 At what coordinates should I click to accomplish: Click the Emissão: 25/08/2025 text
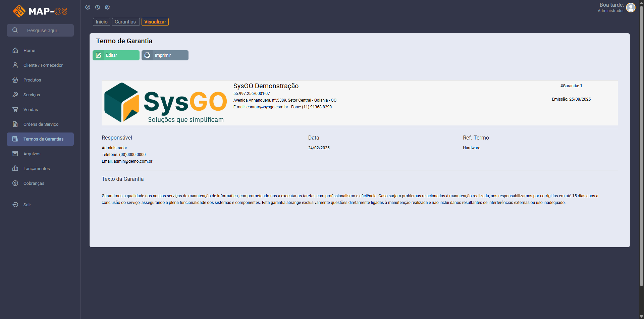[571, 99]
